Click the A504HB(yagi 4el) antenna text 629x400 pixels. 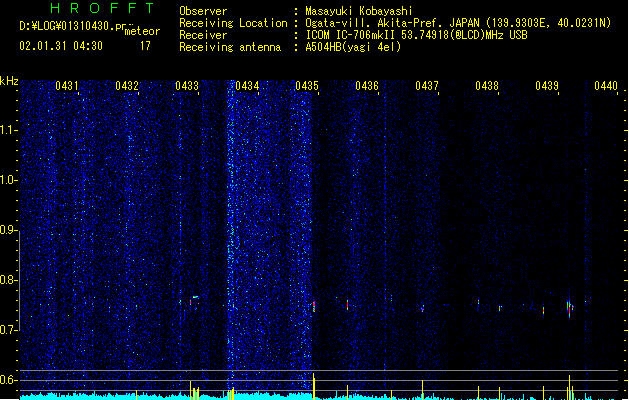click(x=353, y=47)
